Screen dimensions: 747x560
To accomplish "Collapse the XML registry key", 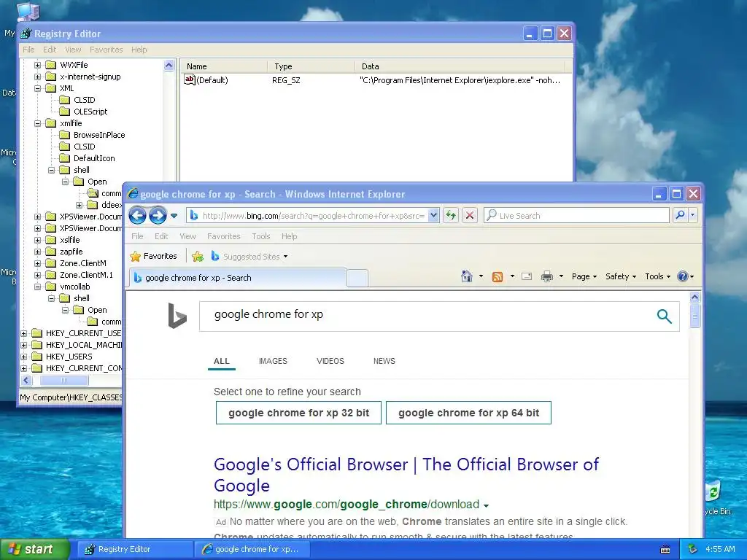I will (x=38, y=88).
